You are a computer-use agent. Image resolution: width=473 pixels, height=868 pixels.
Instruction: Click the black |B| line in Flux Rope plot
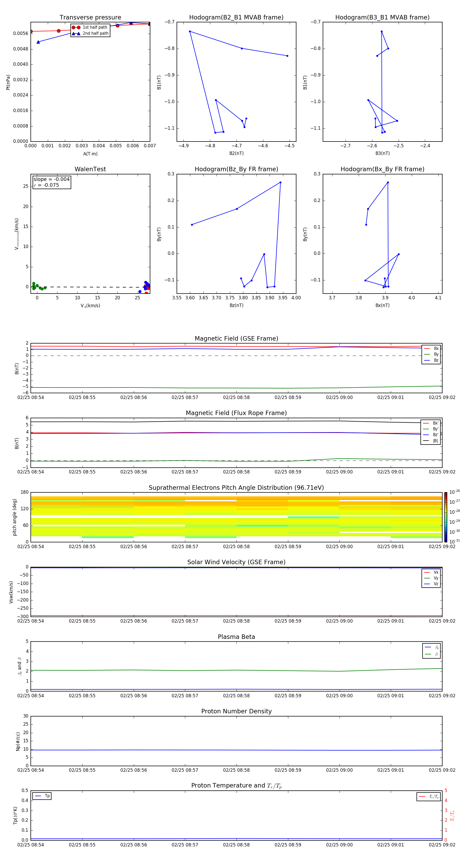click(236, 421)
